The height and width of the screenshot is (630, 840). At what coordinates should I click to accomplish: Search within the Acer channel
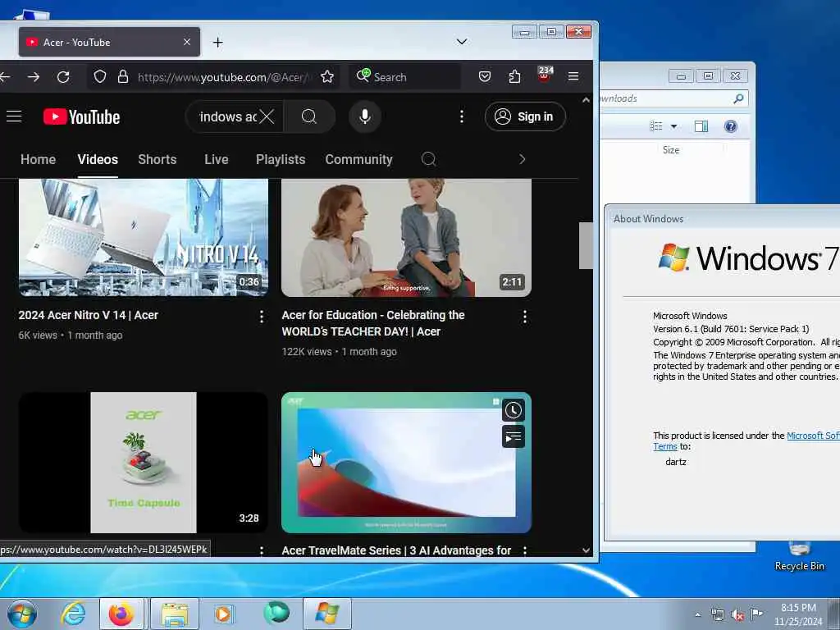[428, 159]
